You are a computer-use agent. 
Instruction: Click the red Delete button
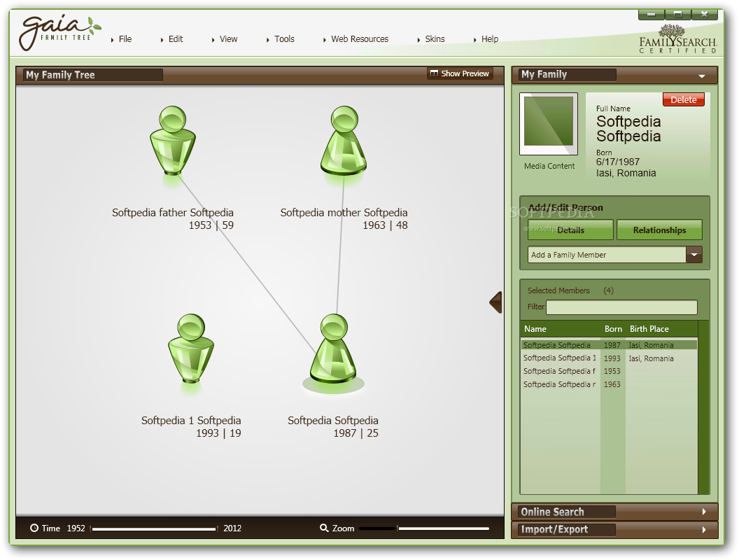pos(684,99)
